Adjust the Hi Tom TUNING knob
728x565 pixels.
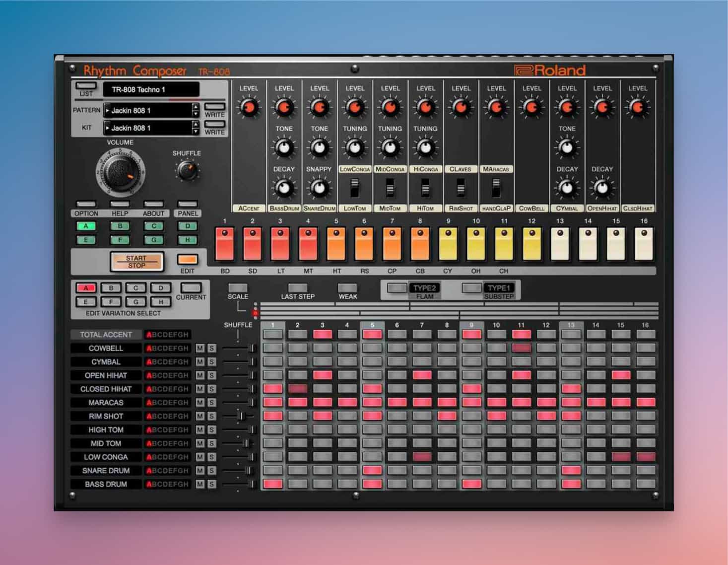(425, 147)
